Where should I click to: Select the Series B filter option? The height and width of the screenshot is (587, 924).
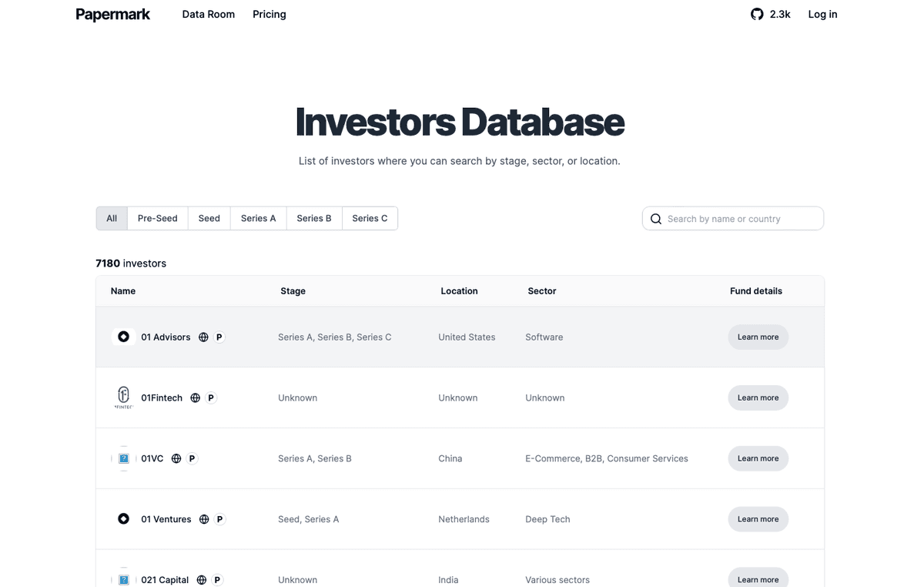pos(313,218)
